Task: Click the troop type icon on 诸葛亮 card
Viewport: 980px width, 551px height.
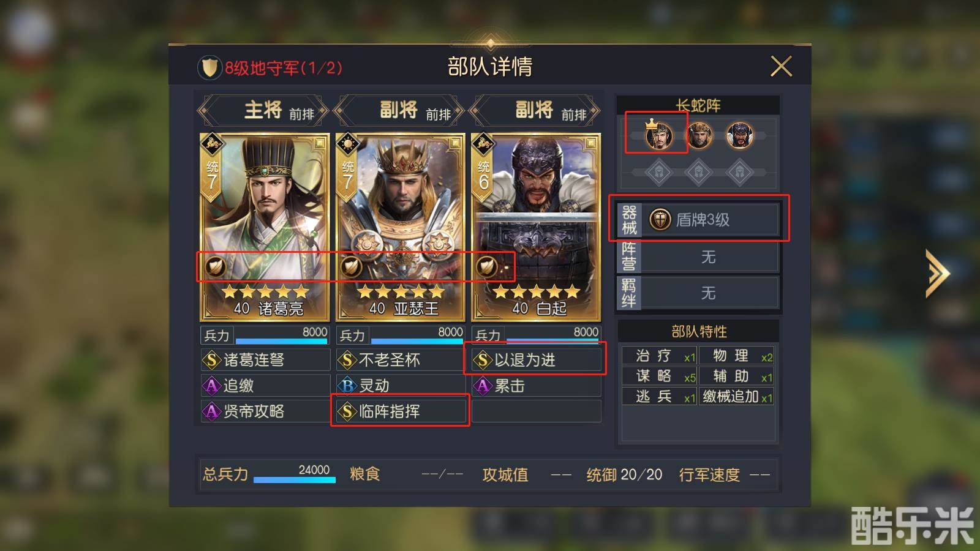Action: click(x=215, y=266)
